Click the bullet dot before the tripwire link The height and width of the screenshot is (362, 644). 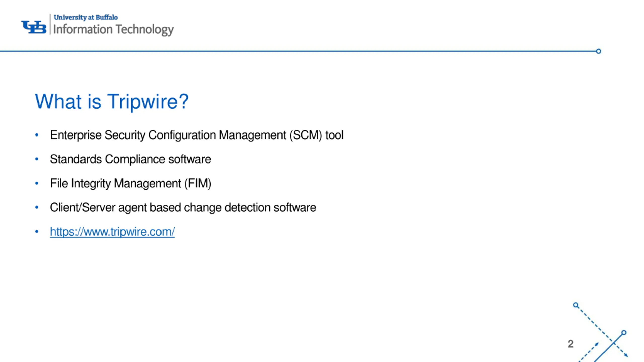click(37, 231)
